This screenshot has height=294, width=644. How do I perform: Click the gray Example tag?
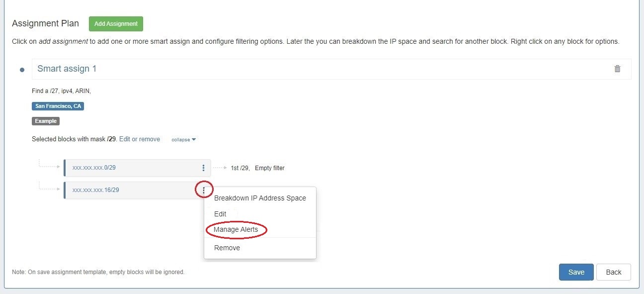(x=46, y=121)
